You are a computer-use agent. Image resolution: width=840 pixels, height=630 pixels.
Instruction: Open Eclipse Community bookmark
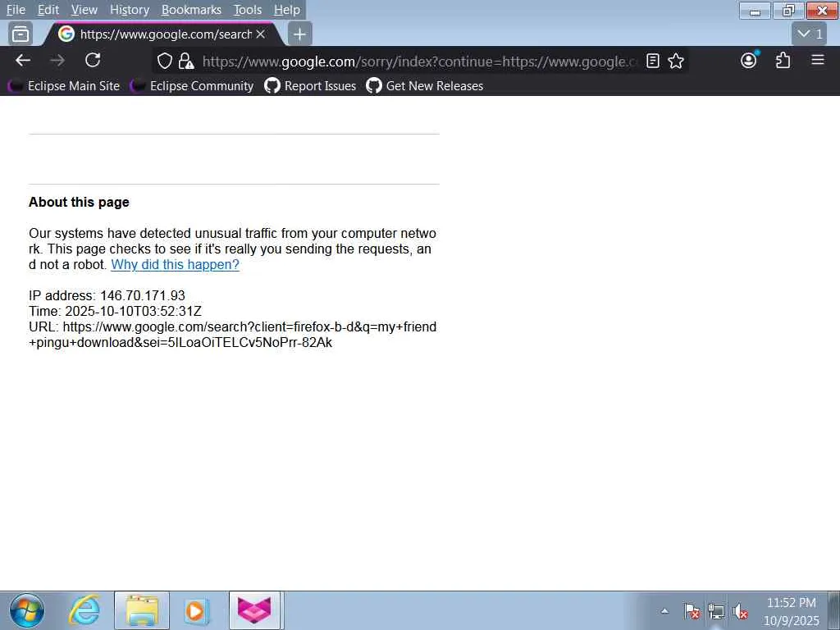[192, 85]
